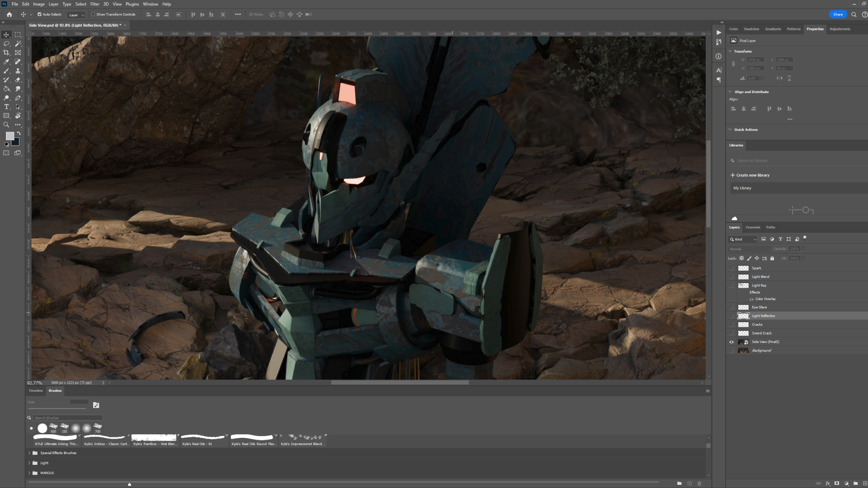868x488 pixels.
Task: Select the Zoom tool
Action: pyautogui.click(x=6, y=125)
